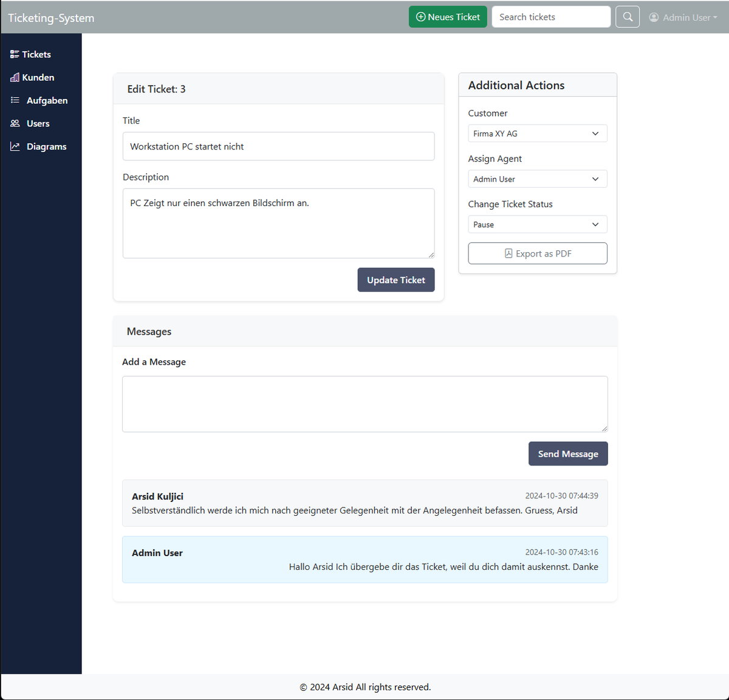Go to the Aufgaben menu item
The height and width of the screenshot is (700, 729).
pyautogui.click(x=47, y=101)
